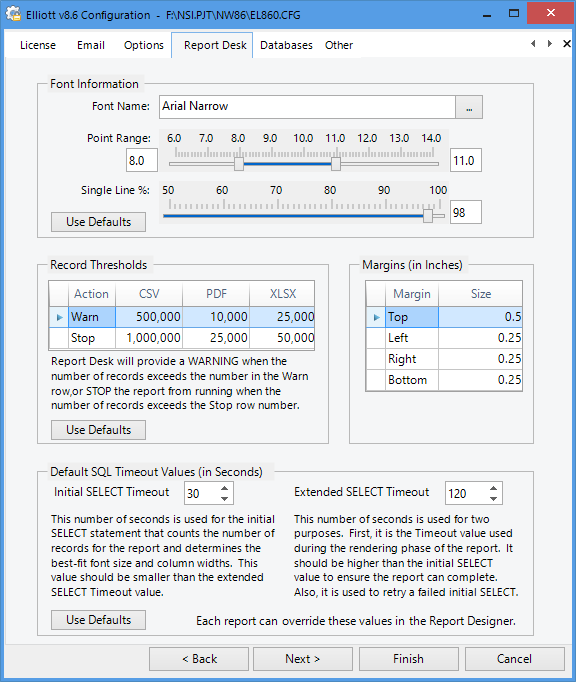576x682 pixels.
Task: Select the Stop action row
Action: [x=92, y=338]
